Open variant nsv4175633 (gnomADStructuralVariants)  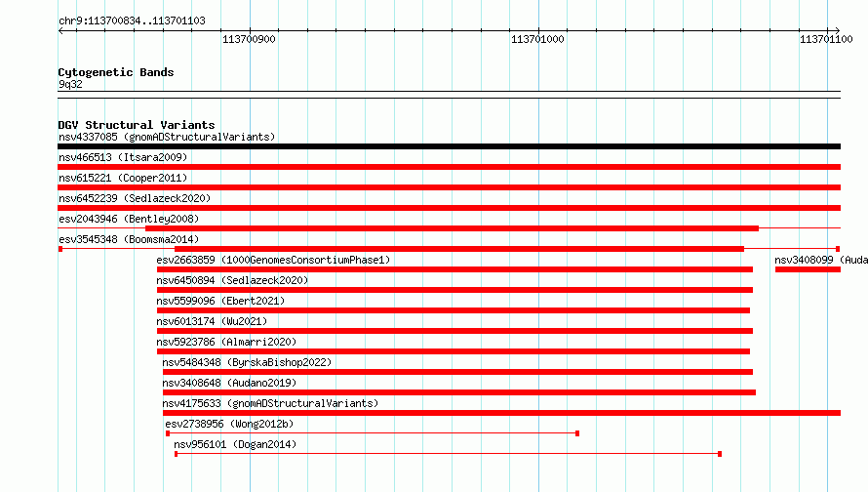270,403
